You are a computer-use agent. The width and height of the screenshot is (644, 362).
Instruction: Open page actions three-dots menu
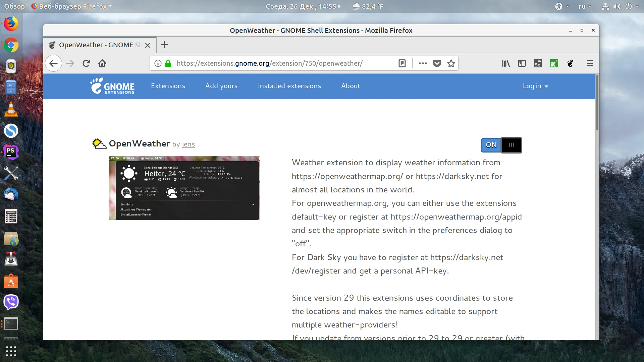pos(423,63)
